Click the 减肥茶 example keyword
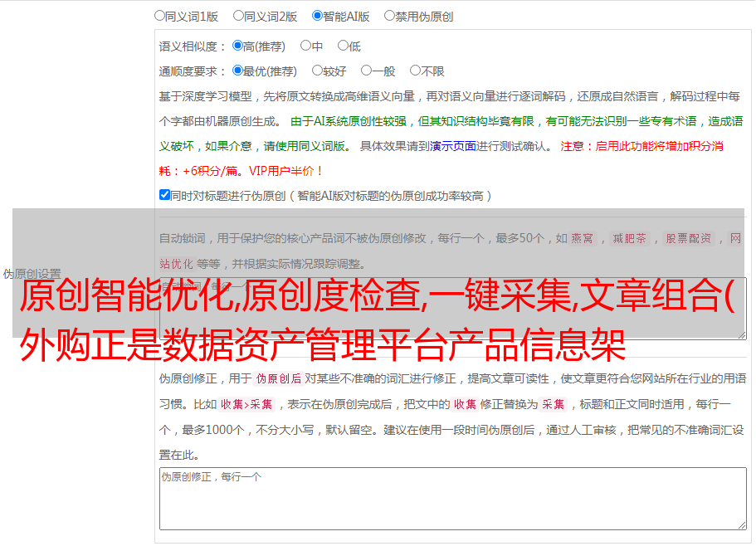The height and width of the screenshot is (546, 756). 629,238
